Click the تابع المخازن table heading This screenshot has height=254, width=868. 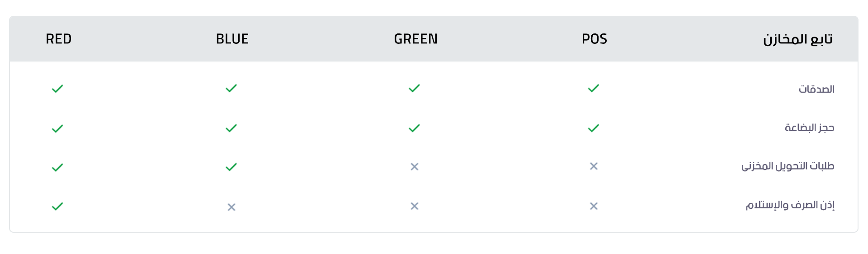[x=797, y=39]
